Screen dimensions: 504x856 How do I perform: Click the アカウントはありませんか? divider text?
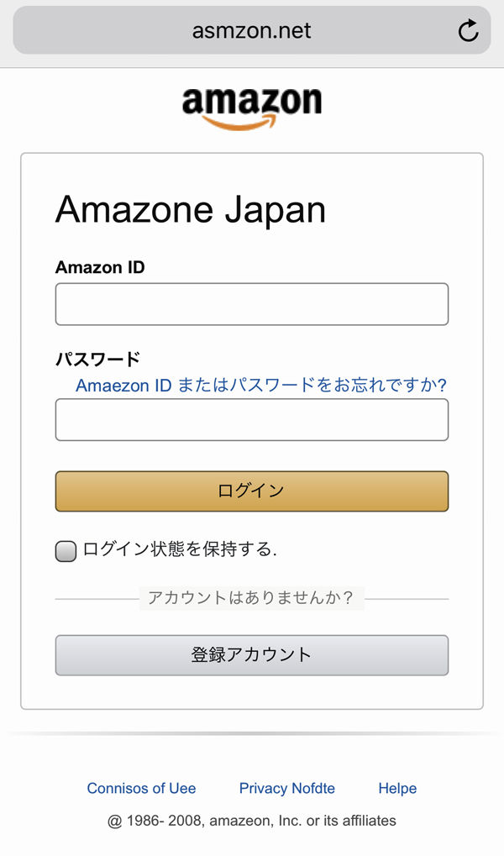251,598
